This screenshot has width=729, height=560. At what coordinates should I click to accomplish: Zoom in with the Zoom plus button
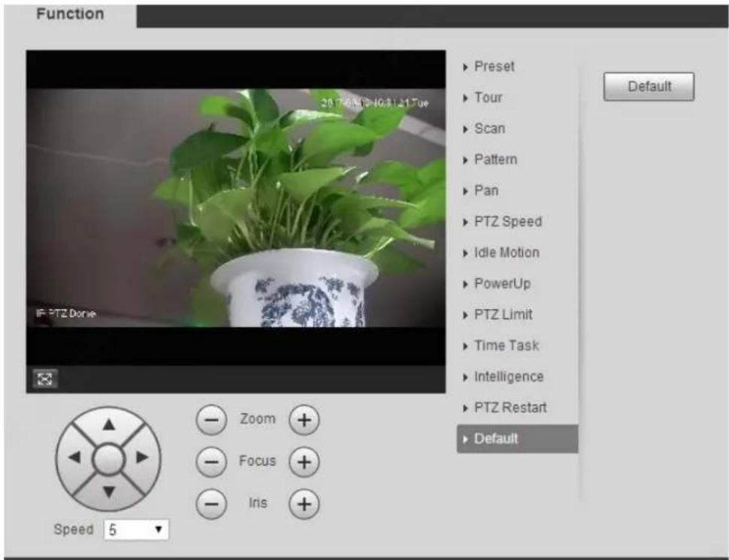tap(304, 420)
